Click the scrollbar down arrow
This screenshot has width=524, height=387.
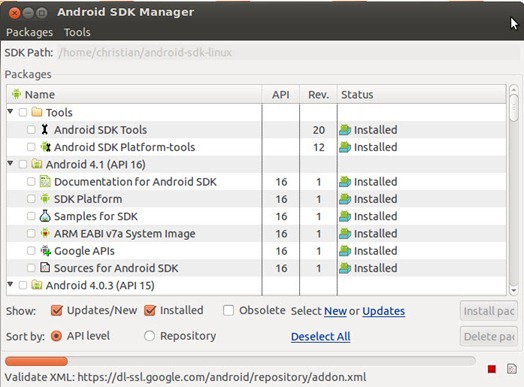coord(514,291)
